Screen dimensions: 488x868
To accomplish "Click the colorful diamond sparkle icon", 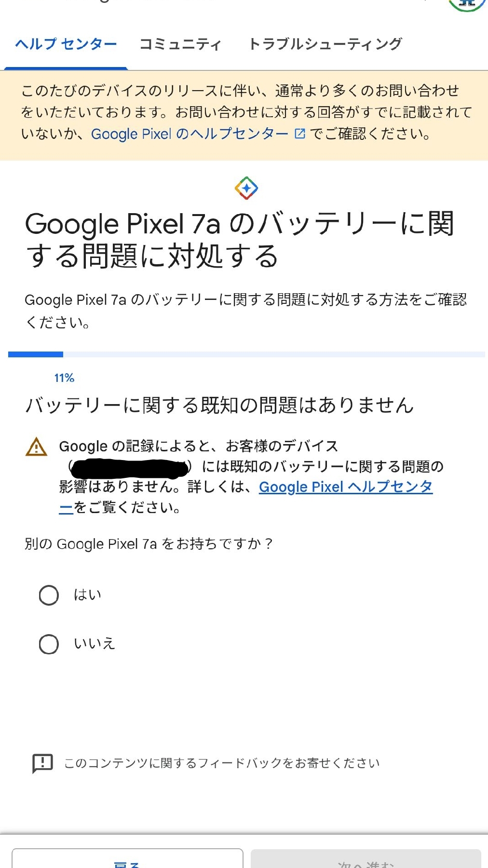I will [246, 188].
